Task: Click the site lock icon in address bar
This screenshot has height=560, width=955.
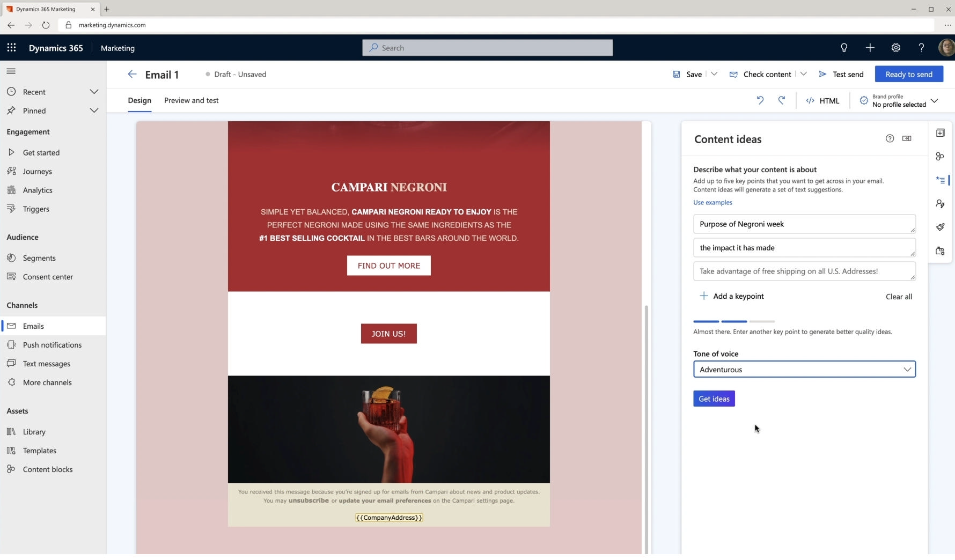Action: [68, 25]
